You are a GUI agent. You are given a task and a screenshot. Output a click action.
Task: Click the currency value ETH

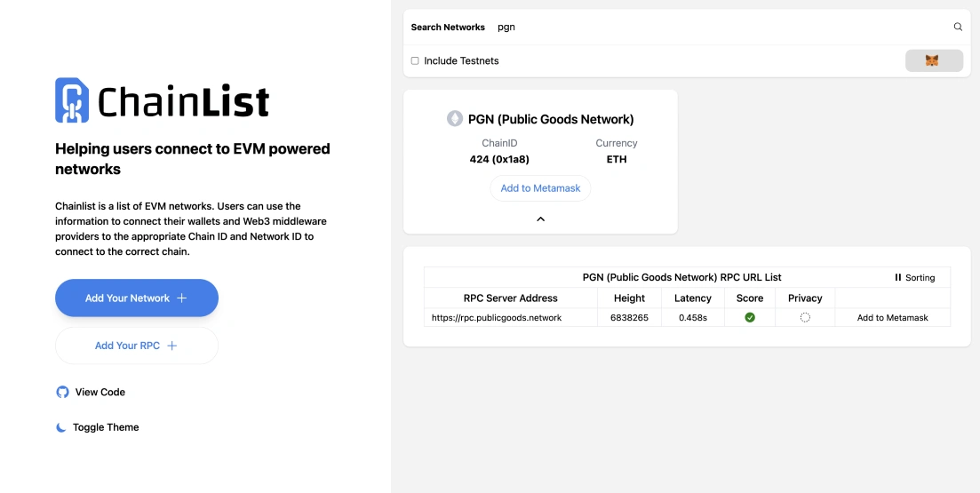617,159
